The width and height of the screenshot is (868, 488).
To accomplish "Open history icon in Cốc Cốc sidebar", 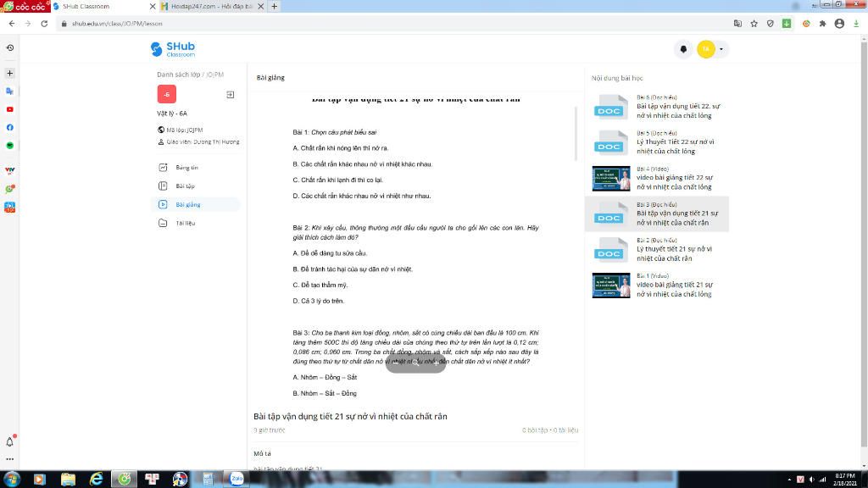I will click(x=10, y=48).
